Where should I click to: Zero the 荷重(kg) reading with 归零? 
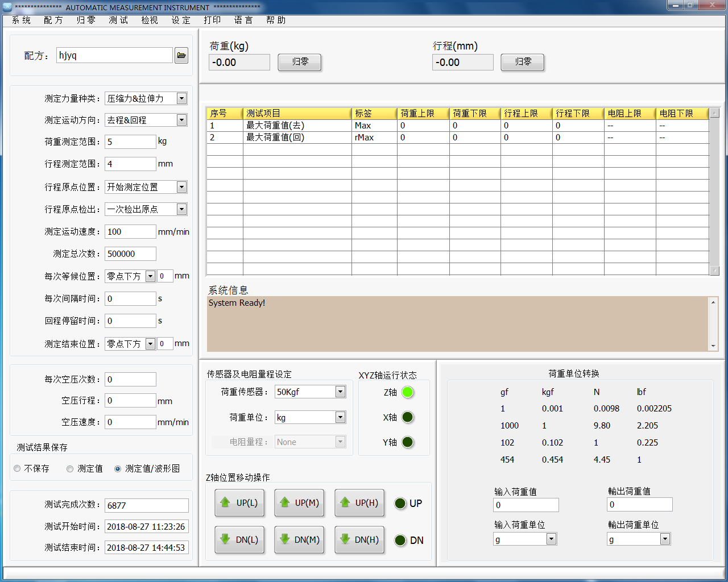point(300,62)
